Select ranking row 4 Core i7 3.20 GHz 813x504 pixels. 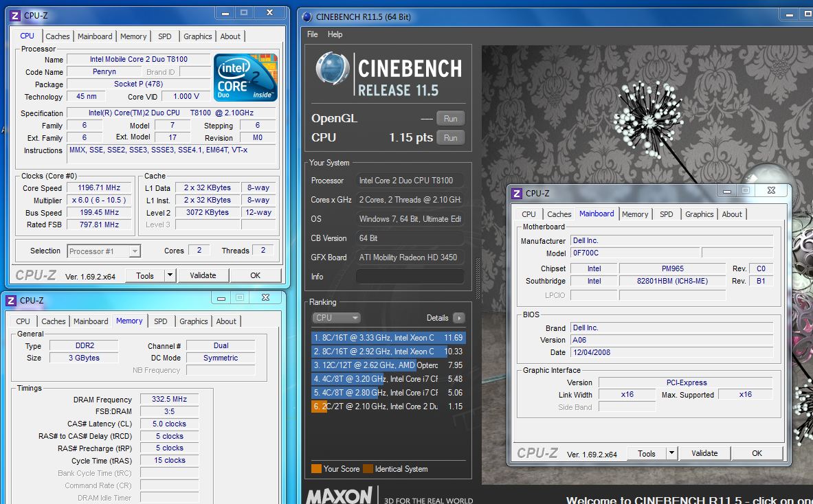pyautogui.click(x=388, y=379)
